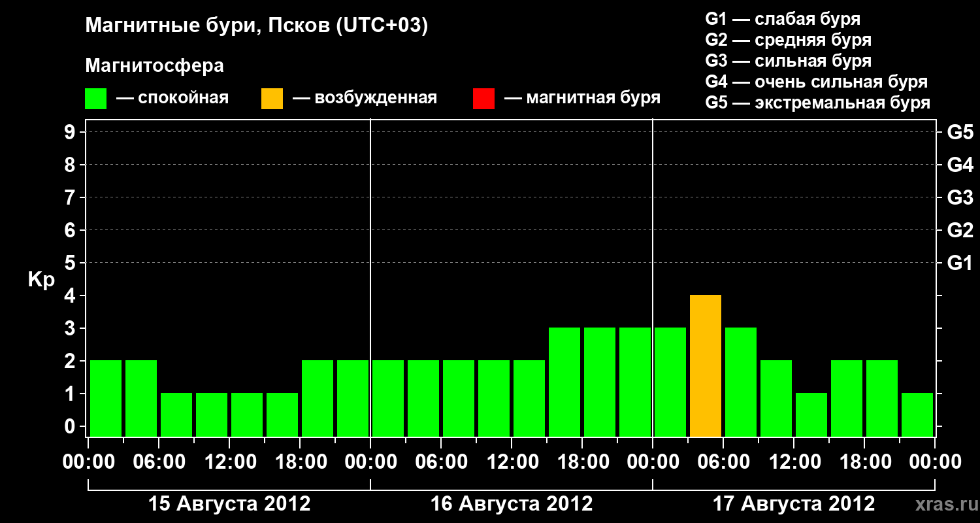Screen dimensions: 980x523
Task: Select the last 17 Августа 21:00–00:00 bar
Action: pyautogui.click(x=917, y=414)
